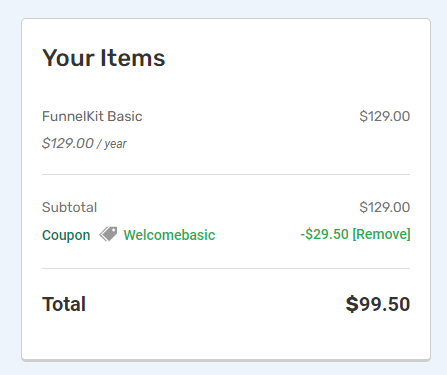Click the Your Items heading
The width and height of the screenshot is (447, 375).
[104, 58]
